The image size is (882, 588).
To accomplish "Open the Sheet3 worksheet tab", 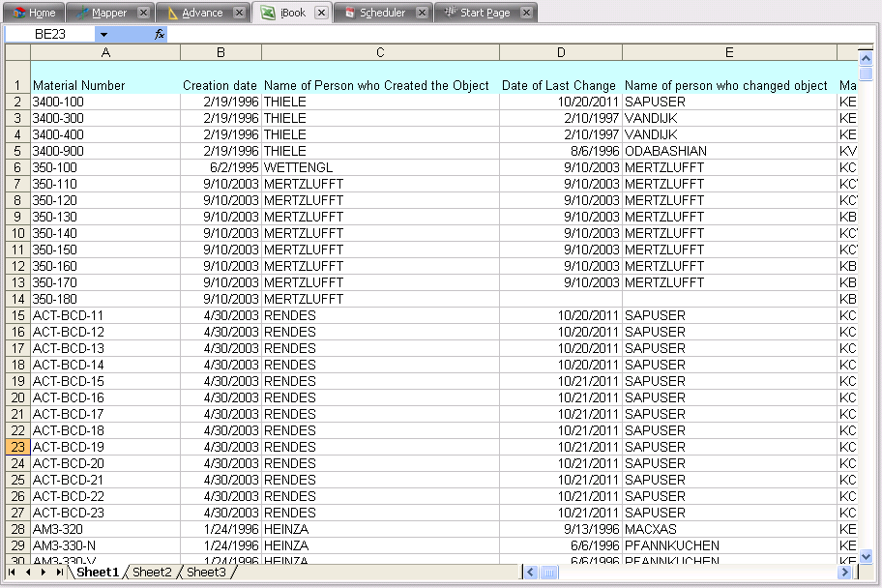I will [206, 573].
